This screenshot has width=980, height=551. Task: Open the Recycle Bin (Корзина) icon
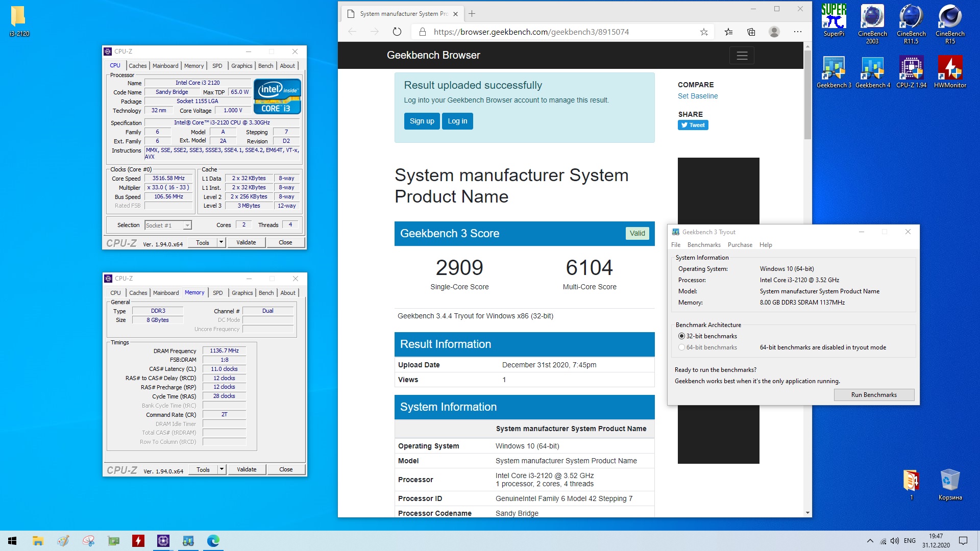950,485
